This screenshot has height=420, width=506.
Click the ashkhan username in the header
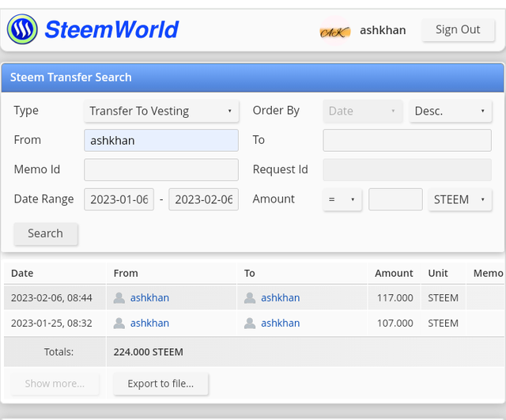click(x=383, y=30)
